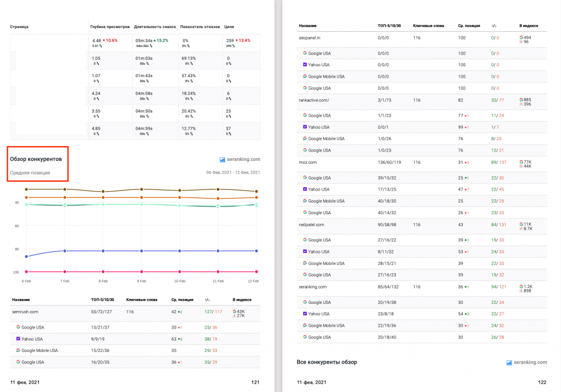Click Yahoo icon in Yahoo USA row 17/13/25

point(305,189)
